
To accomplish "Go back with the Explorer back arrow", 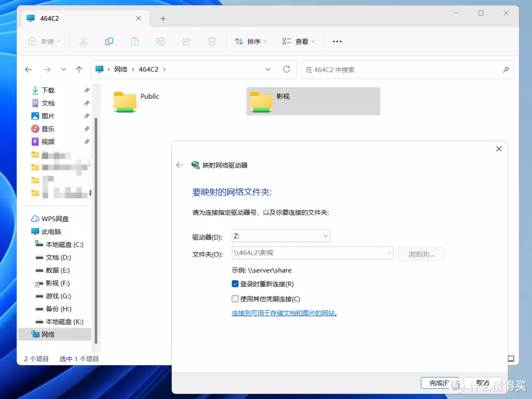I will point(29,69).
